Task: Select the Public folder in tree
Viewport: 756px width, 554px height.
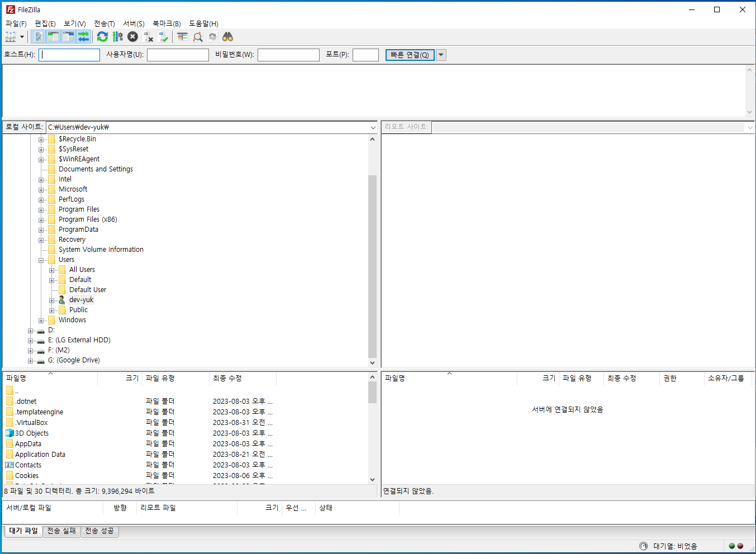Action: 78,310
